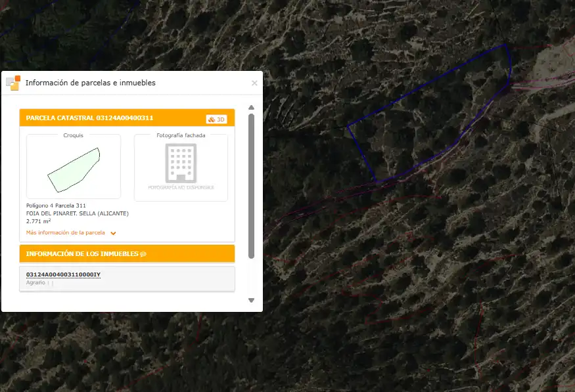Open the 3D view of the parcel
This screenshot has height=392, width=575.
(x=216, y=120)
